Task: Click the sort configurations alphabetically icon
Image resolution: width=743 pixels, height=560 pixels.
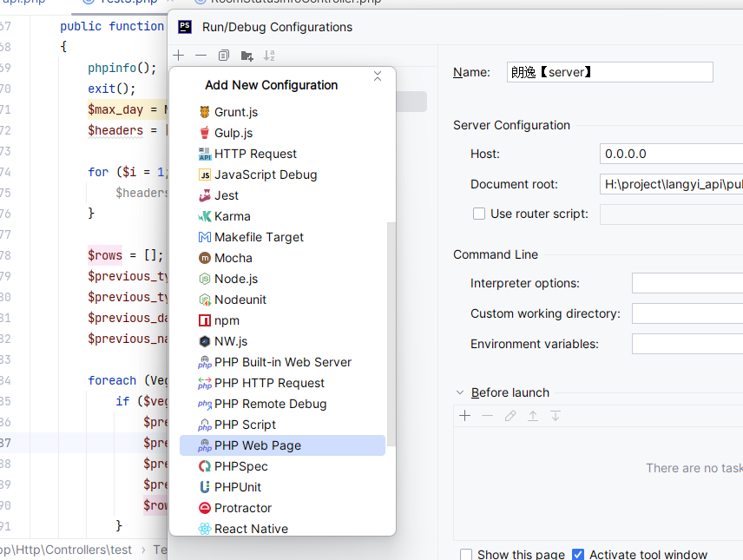Action: (x=270, y=55)
